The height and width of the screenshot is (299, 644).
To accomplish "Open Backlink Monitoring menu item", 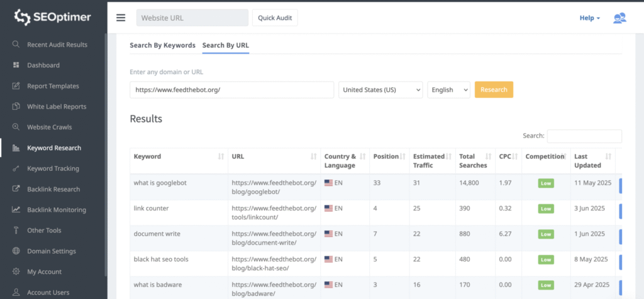I will click(x=57, y=210).
